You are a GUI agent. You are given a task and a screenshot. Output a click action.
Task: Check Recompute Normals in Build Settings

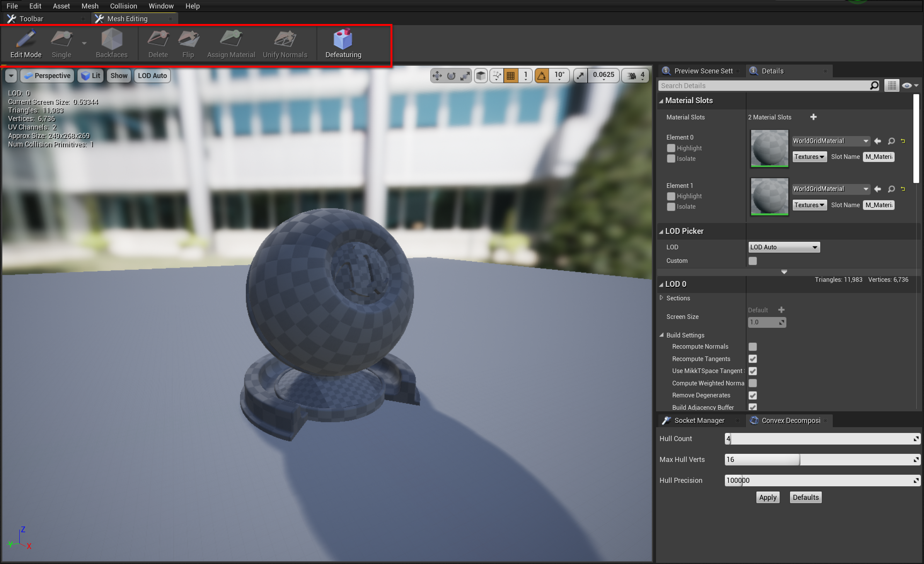753,346
